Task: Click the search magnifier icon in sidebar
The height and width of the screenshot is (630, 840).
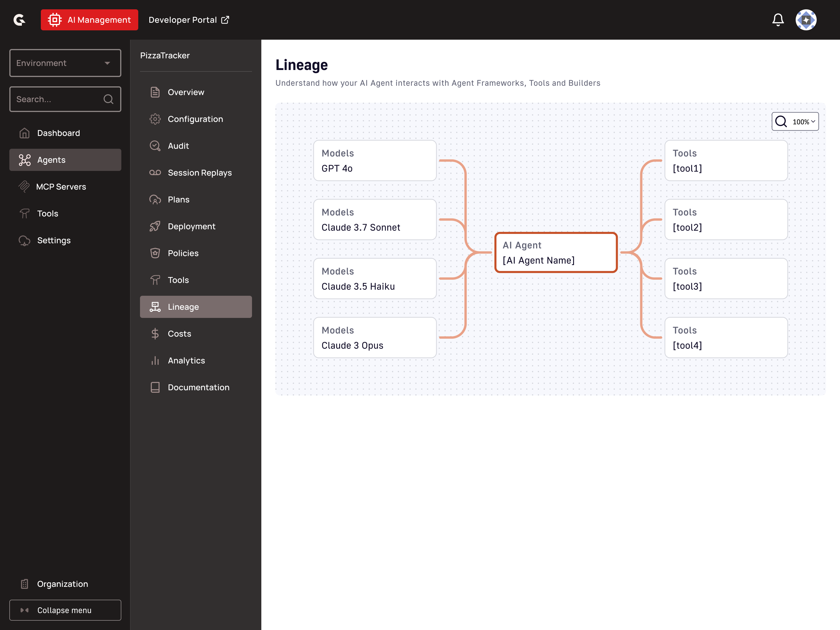Action: click(x=108, y=99)
